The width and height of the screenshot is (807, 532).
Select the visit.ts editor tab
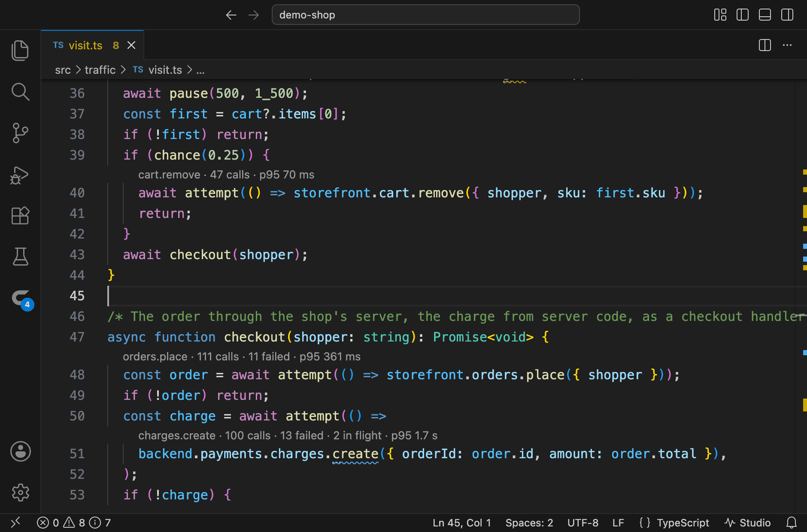tap(92, 45)
